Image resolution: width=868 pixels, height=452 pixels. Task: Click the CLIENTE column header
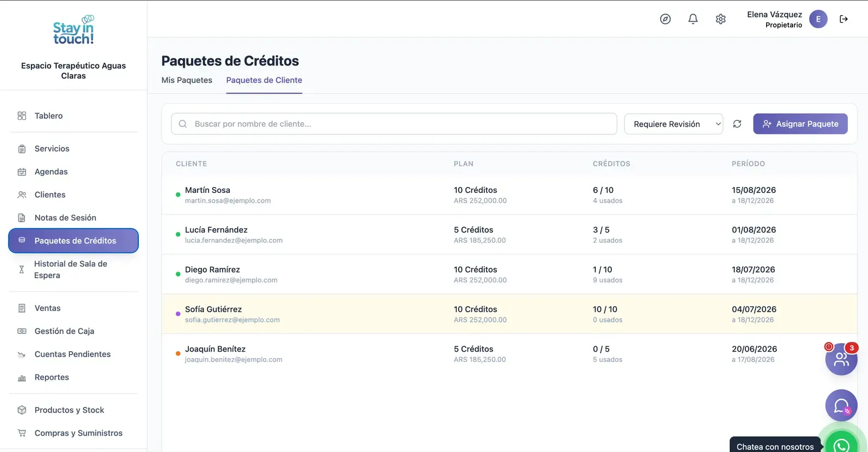(x=192, y=164)
